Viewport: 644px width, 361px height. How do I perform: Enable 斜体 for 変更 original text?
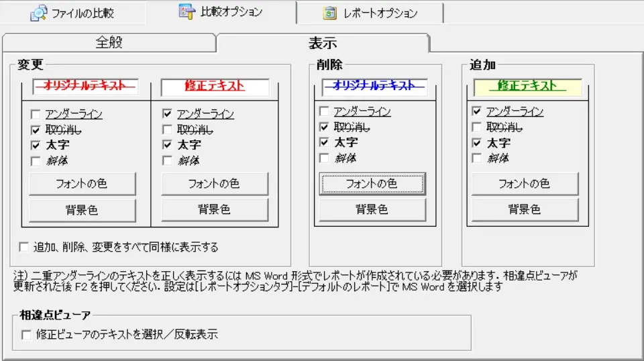coord(36,160)
